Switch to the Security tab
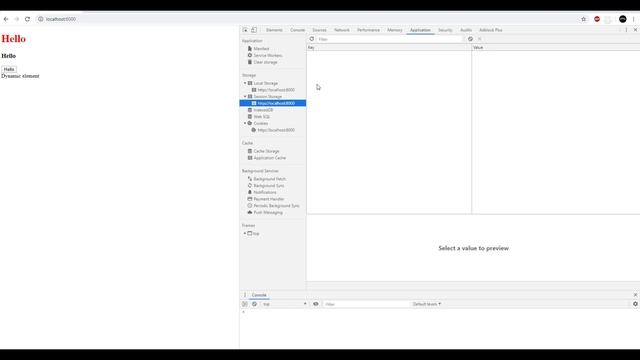Screen dimensions: 640x360 pos(445,30)
